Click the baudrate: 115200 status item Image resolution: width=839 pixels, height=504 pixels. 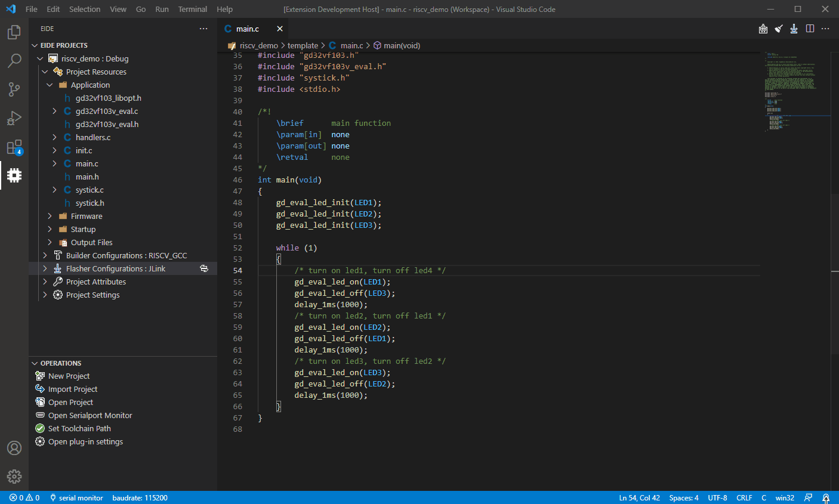coord(140,497)
